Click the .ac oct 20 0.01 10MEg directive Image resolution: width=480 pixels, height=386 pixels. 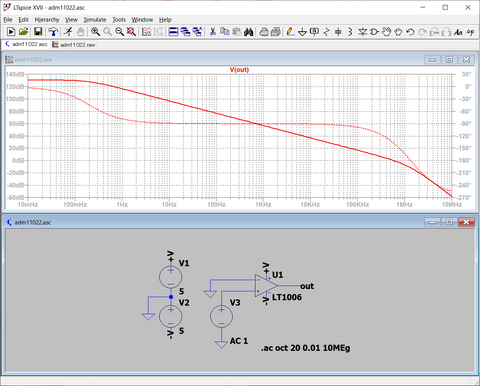coord(305,348)
